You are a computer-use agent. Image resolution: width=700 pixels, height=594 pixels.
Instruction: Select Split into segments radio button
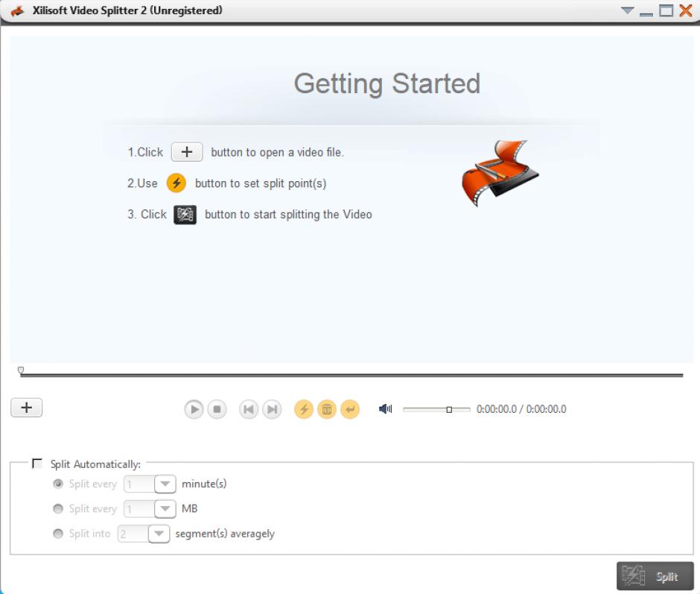tap(58, 534)
